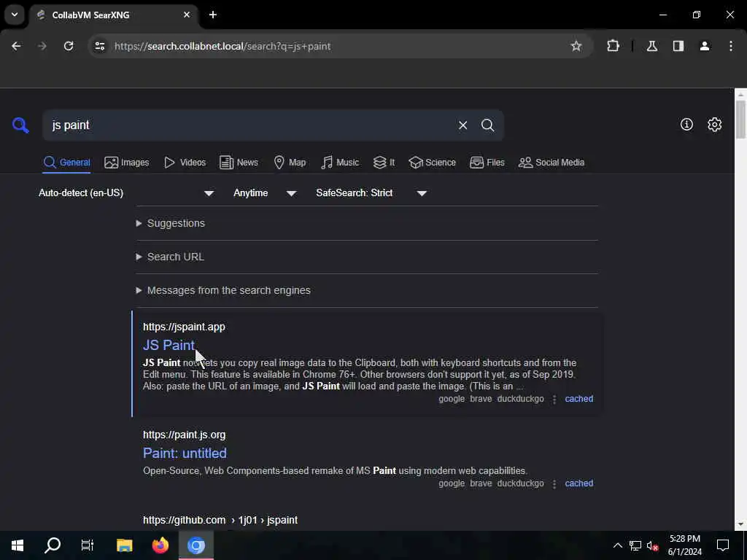Open the notification center icon

click(x=723, y=545)
